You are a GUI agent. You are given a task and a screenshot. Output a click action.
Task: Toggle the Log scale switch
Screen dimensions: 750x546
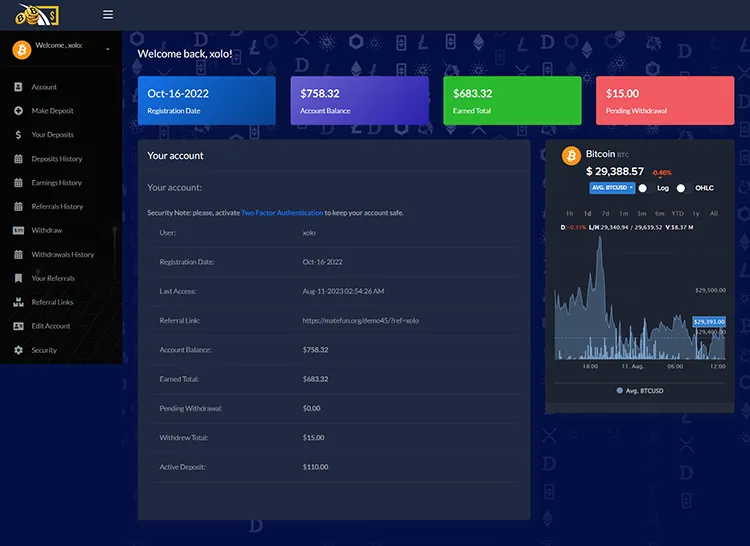[x=643, y=188]
